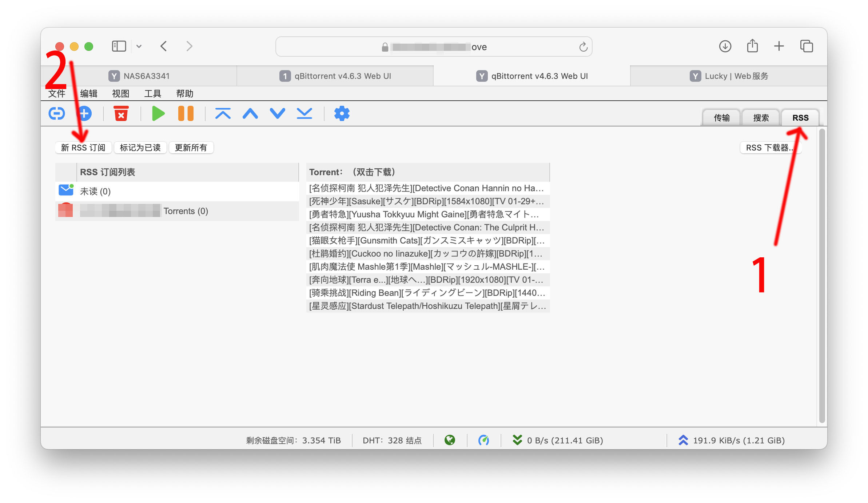Click the upload speed status entry

point(732,440)
